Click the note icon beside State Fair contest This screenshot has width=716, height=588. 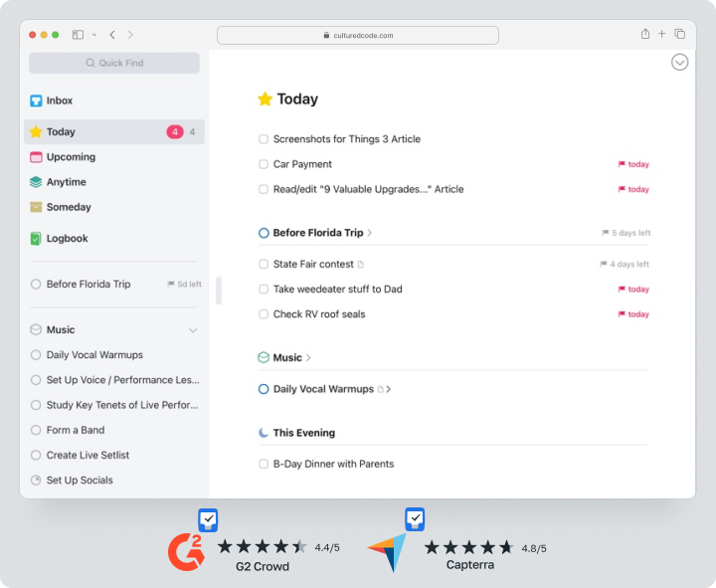tap(360, 264)
